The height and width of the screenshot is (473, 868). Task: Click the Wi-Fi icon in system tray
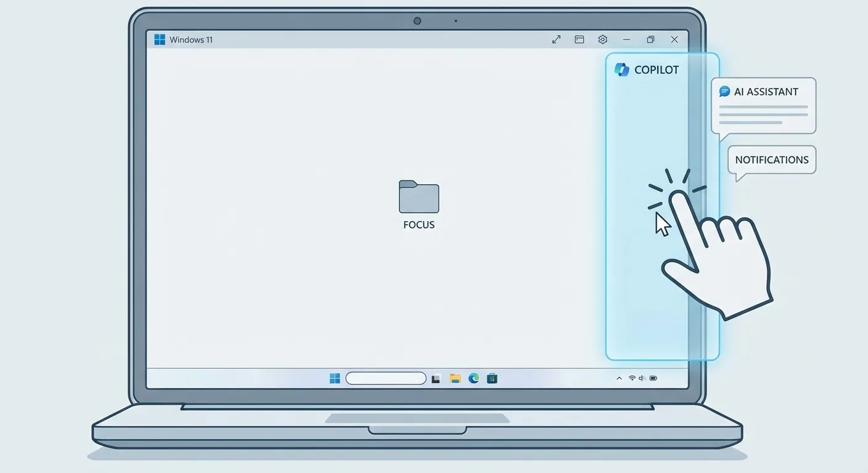(x=632, y=378)
